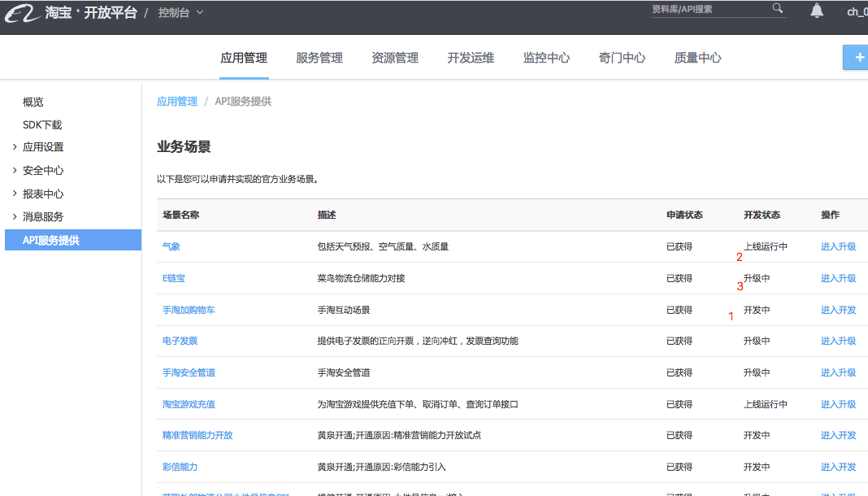Viewport: 868px width, 496px height.
Task: Open SDK下载 in the sidebar
Action: [x=42, y=124]
